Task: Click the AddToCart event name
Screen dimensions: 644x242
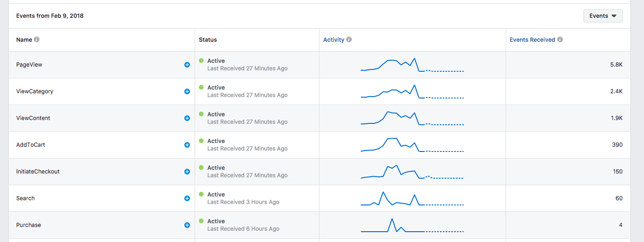Action: [30, 145]
